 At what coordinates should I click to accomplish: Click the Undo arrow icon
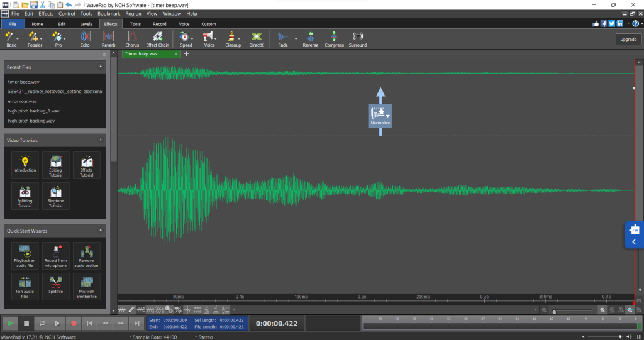[69, 5]
